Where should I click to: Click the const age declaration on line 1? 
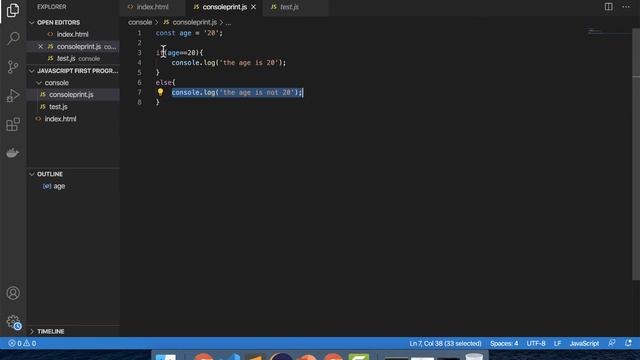(189, 33)
